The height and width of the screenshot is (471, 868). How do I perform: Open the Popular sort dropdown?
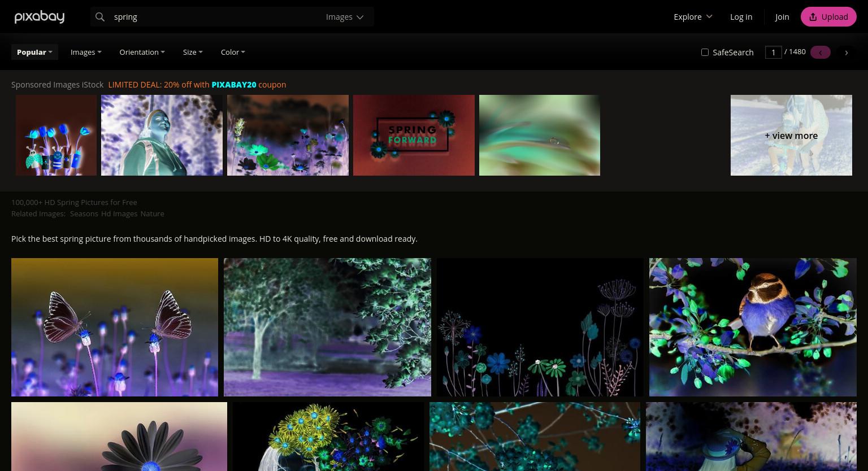click(34, 52)
